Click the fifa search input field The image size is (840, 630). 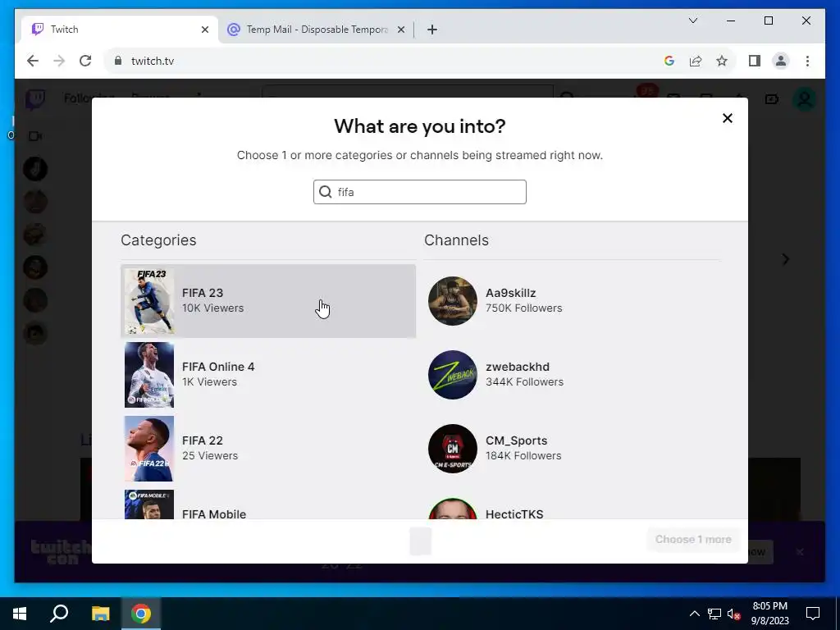[x=419, y=192]
